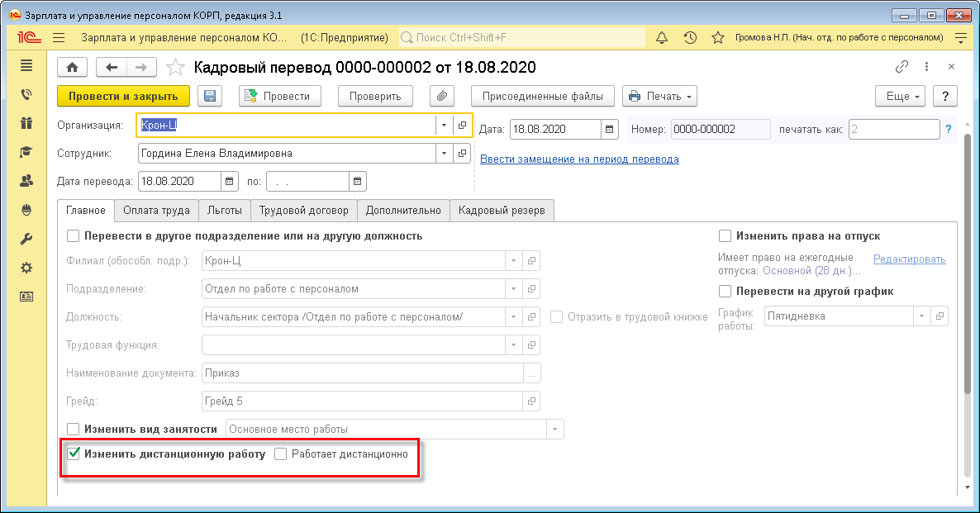980x513 pixels.
Task: Expand Должность dropdown arrow
Action: coord(514,316)
